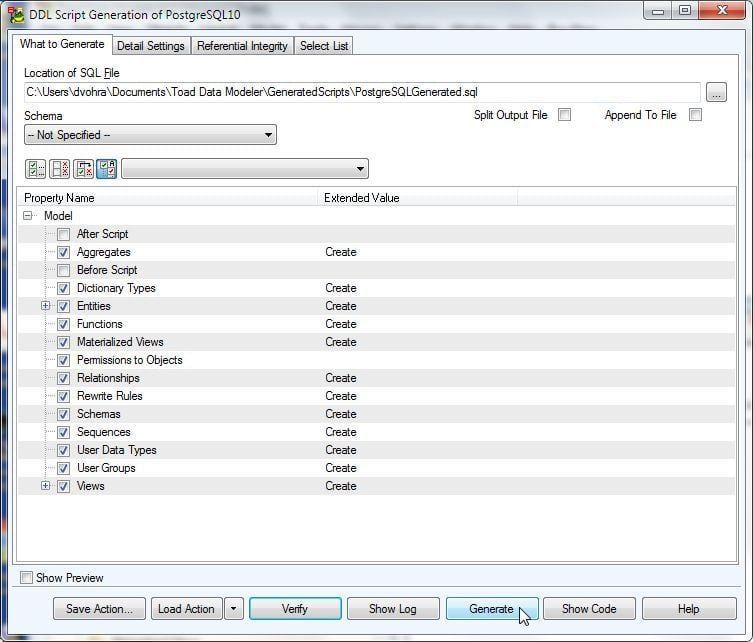Click the Load Action button
This screenshot has width=753, height=642.
point(186,609)
